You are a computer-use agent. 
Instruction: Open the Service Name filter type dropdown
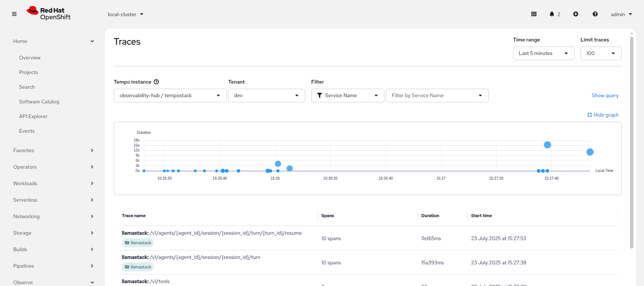[348, 95]
